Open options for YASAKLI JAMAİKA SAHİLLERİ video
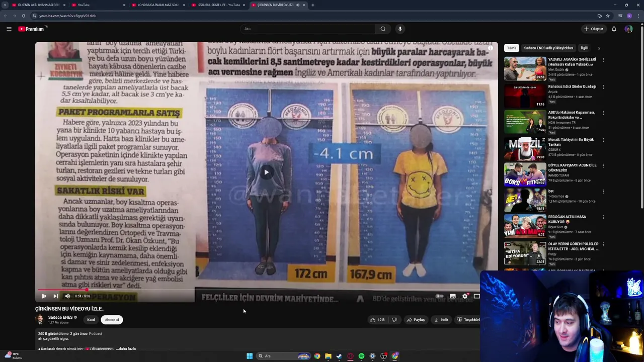The width and height of the screenshot is (644, 362). [x=603, y=60]
